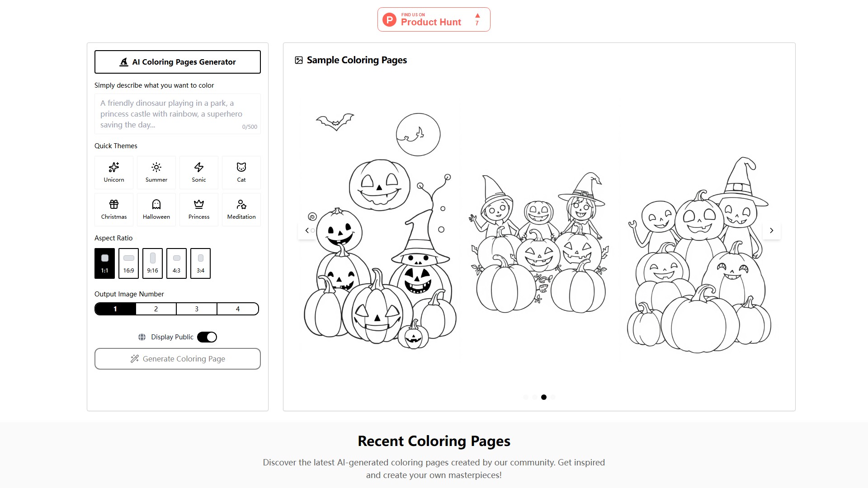Set output image number to 4

tap(238, 309)
